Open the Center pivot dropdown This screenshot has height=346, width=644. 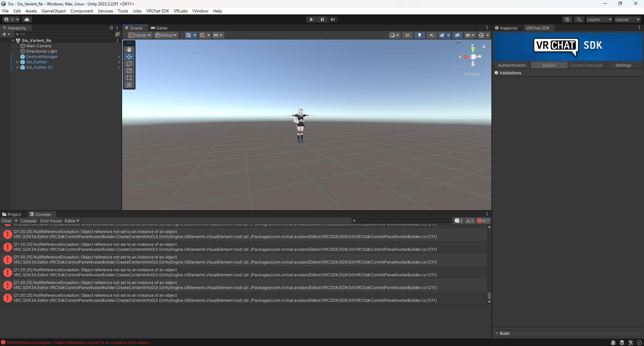click(140, 35)
